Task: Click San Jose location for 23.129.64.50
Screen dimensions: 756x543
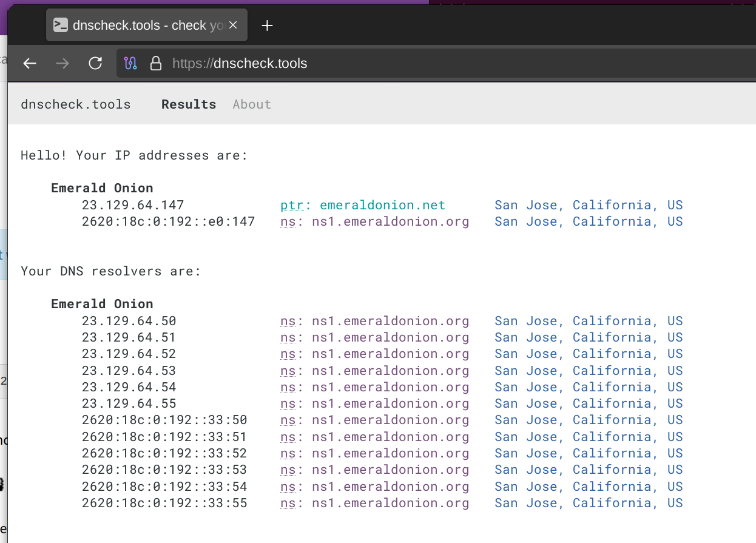Action: (x=589, y=321)
